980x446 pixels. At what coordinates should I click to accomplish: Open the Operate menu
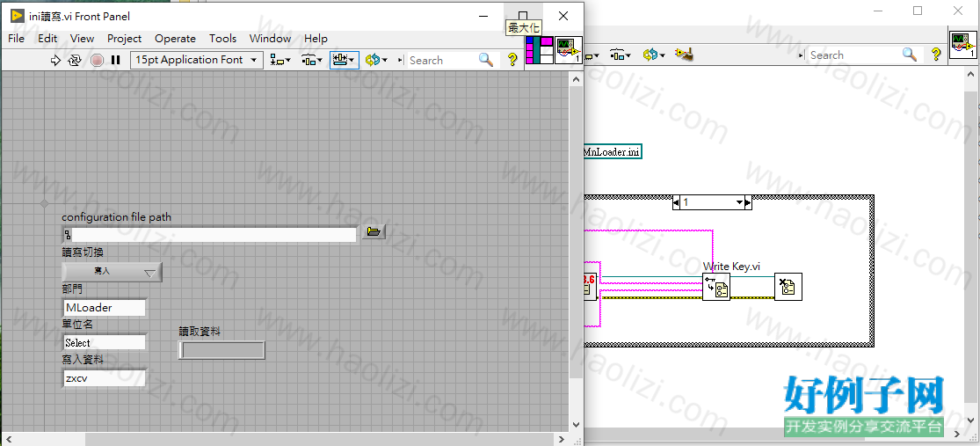175,38
